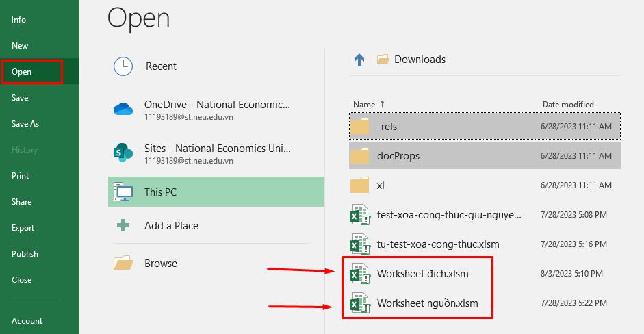
Task: Choose Save in the left menu
Action: point(40,98)
